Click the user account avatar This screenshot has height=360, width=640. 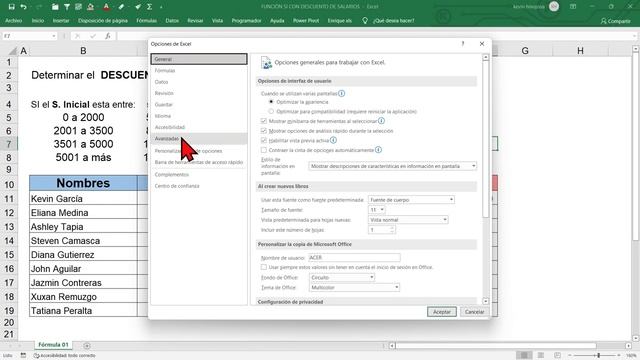click(x=554, y=7)
